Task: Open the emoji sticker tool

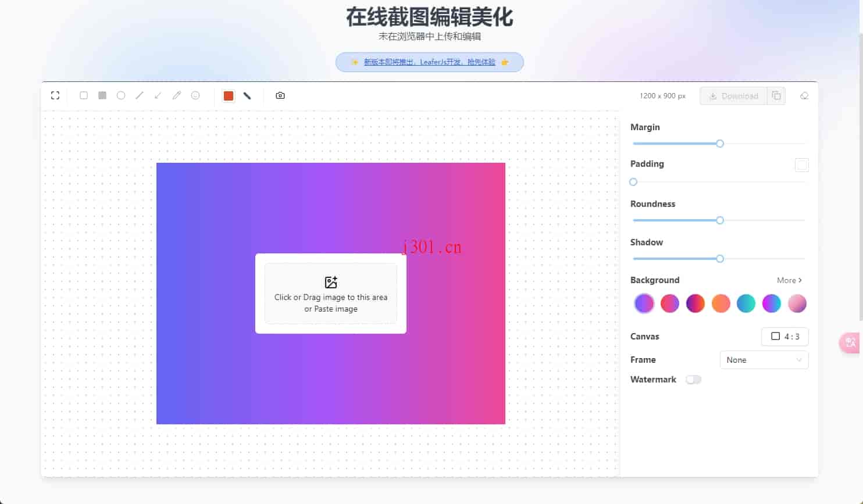Action: point(195,95)
